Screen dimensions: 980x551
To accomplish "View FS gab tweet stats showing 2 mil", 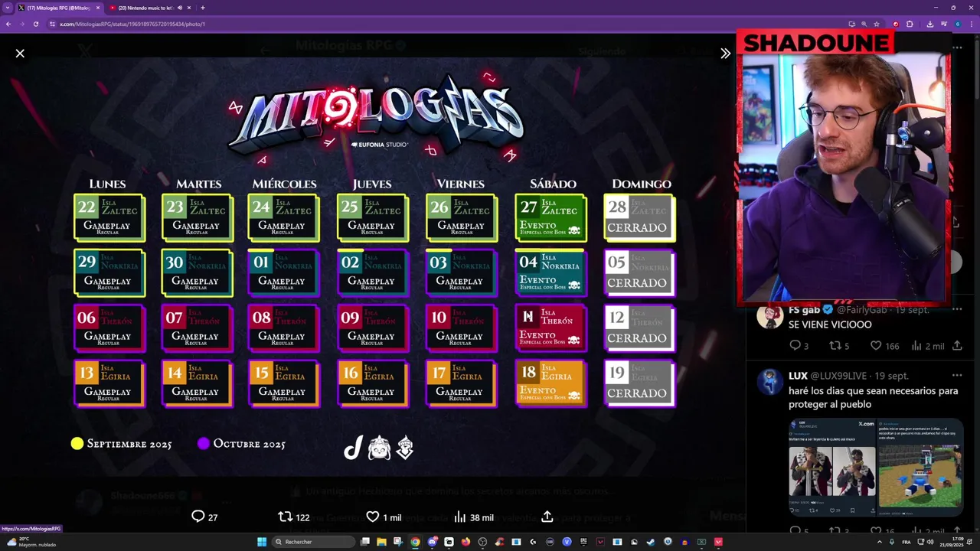I will click(x=927, y=346).
